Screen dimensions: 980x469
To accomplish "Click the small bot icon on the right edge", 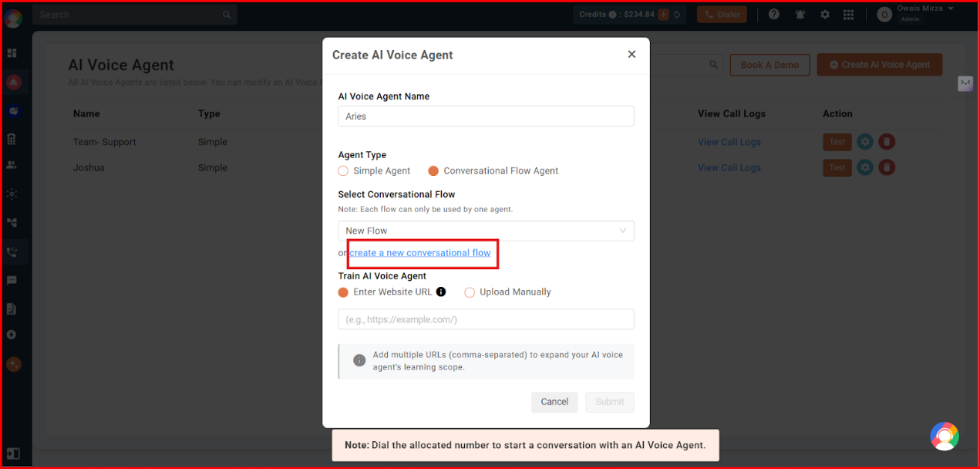I will click(x=965, y=84).
